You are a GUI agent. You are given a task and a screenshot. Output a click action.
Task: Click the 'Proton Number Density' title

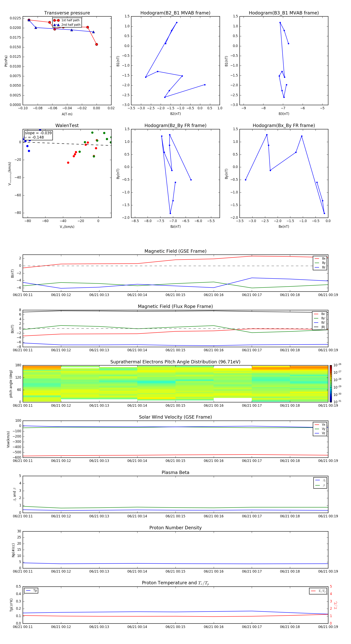point(175,528)
